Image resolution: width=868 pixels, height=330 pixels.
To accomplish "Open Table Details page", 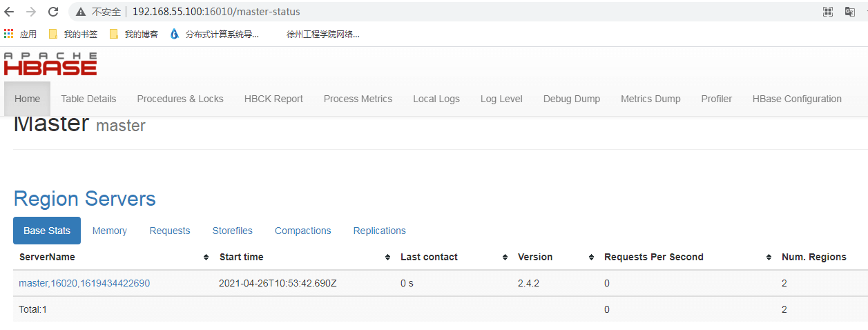I will pos(88,99).
